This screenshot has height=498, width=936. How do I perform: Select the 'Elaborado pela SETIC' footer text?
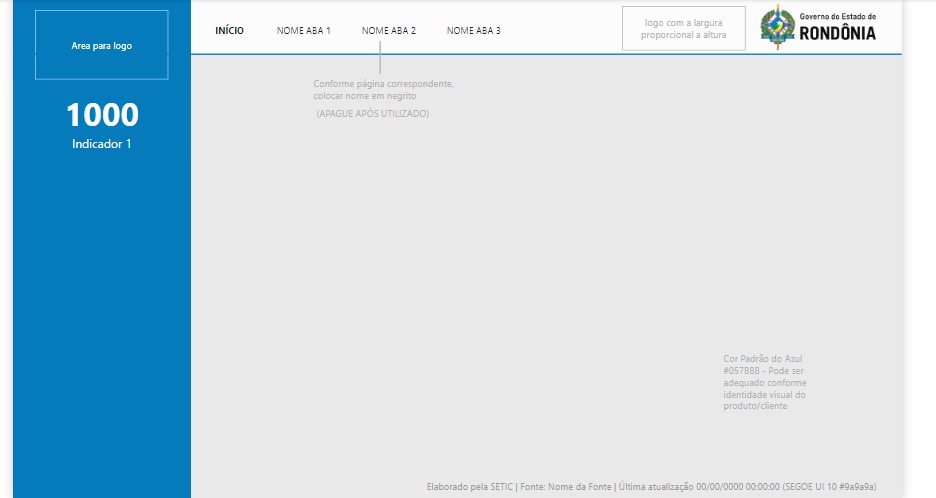470,487
